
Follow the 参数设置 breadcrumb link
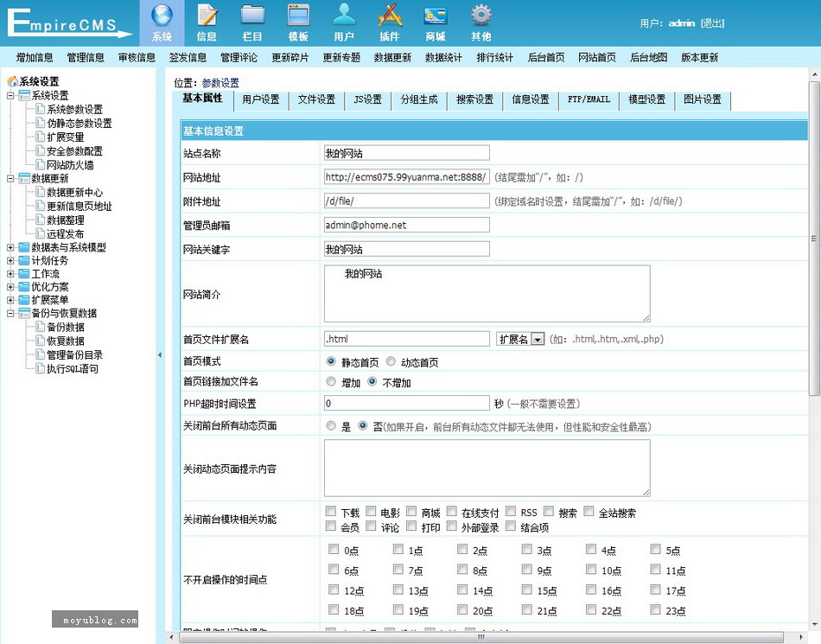tap(220, 83)
